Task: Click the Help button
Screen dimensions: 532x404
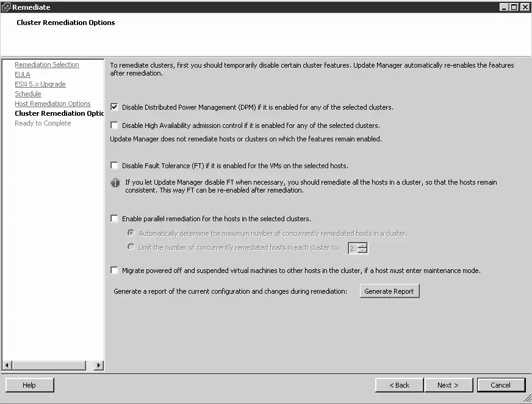Action: [29, 385]
